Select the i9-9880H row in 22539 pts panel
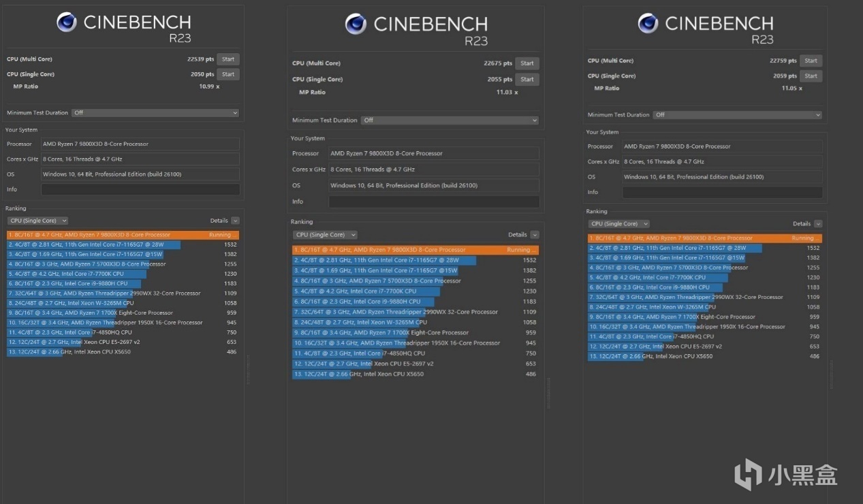863x504 pixels. [x=123, y=283]
